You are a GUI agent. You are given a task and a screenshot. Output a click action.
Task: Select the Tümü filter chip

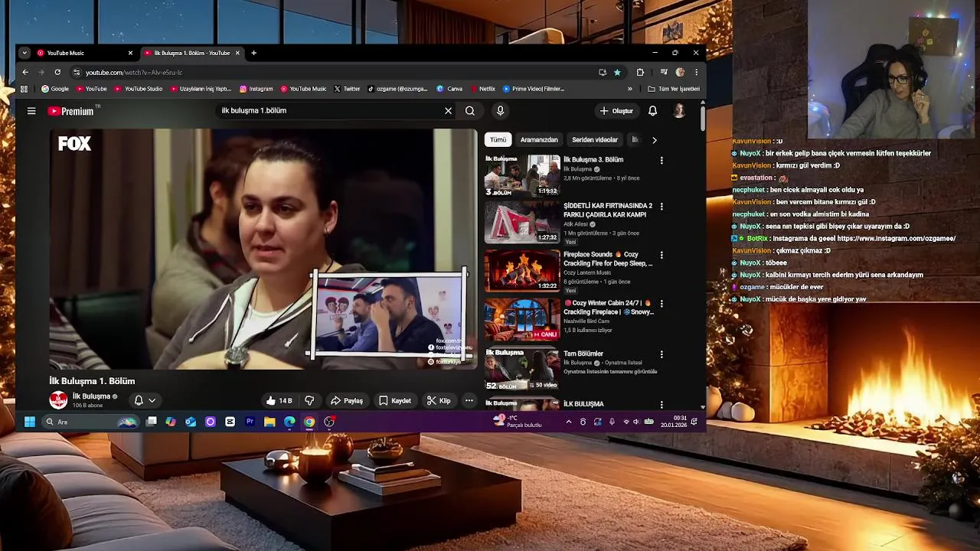[498, 140]
